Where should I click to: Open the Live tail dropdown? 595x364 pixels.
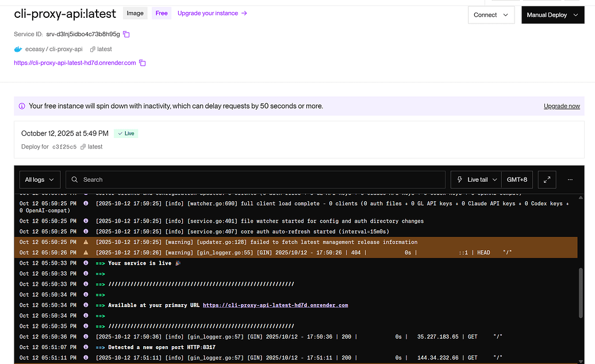[x=476, y=179]
